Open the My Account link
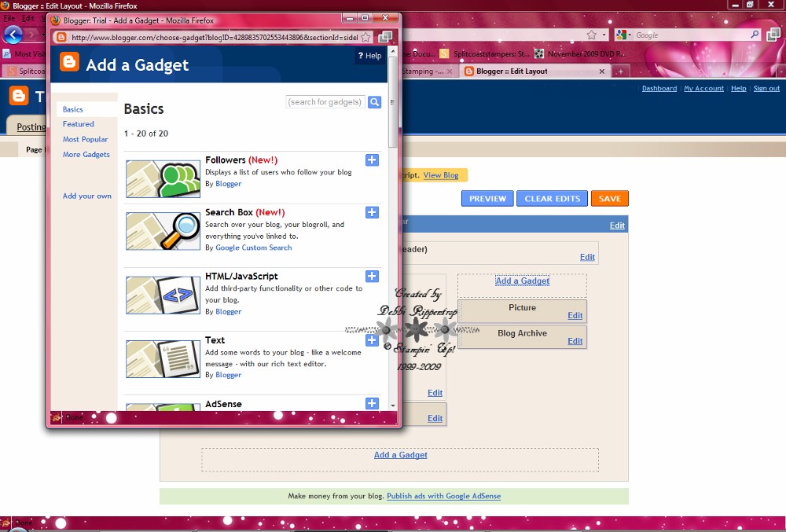 pyautogui.click(x=703, y=88)
